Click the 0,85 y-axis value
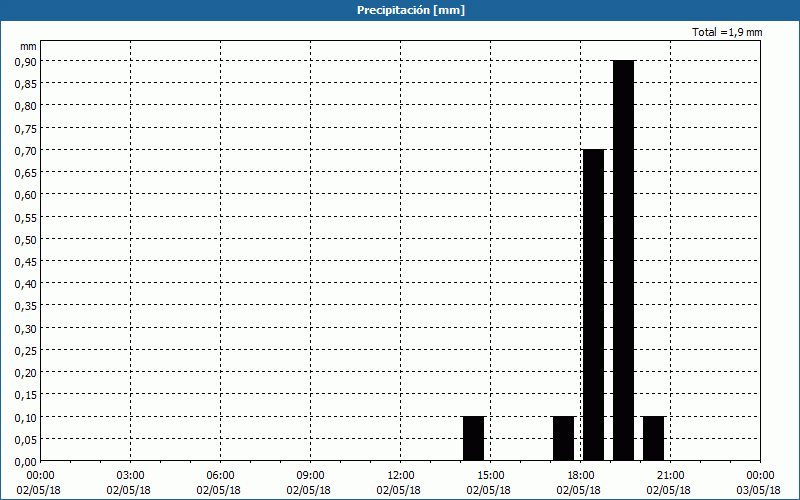Image resolution: width=800 pixels, height=500 pixels. 26,84
